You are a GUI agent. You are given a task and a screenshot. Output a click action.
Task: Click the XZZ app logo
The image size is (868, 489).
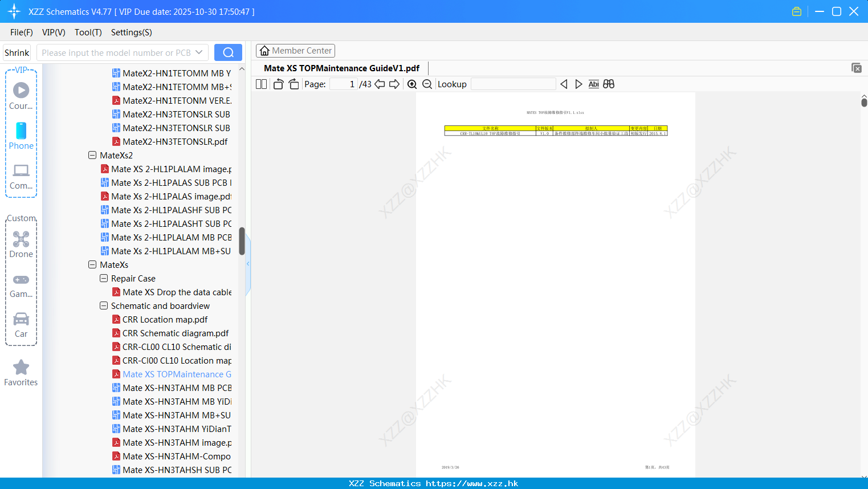point(14,11)
